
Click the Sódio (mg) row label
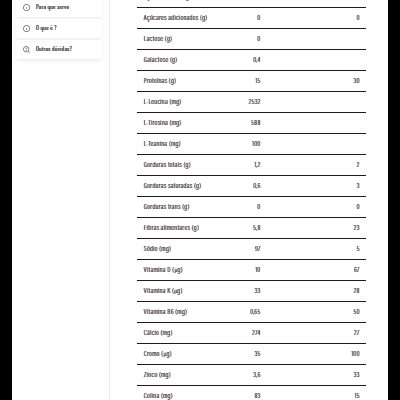[157, 249]
